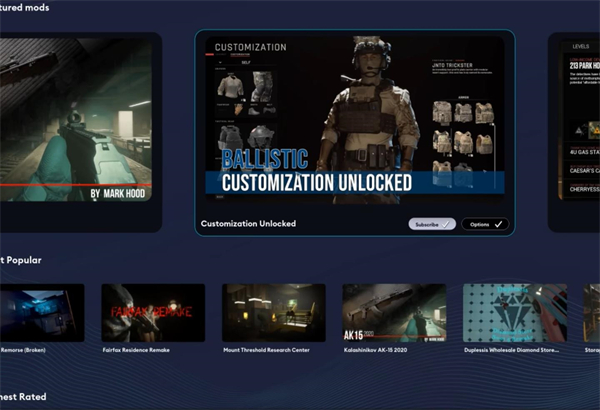Open the Ballistic Customization Unlocked featured image
Screen dimensions: 600x410
pyautogui.click(x=355, y=120)
